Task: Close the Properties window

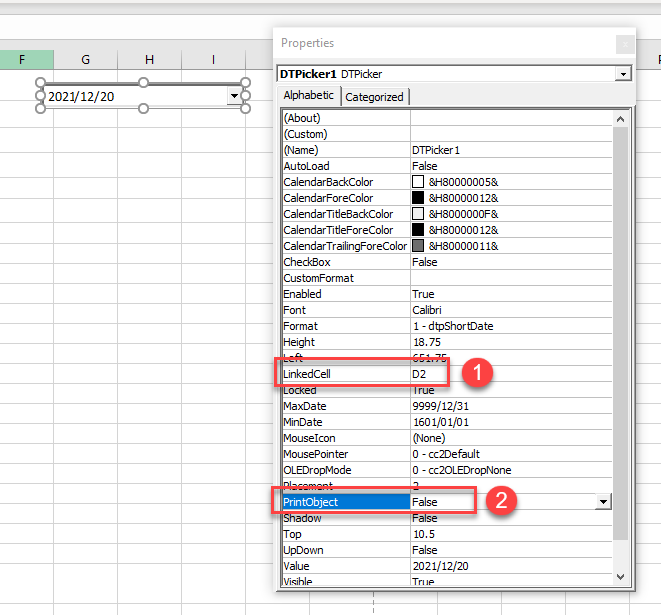Action: (624, 43)
